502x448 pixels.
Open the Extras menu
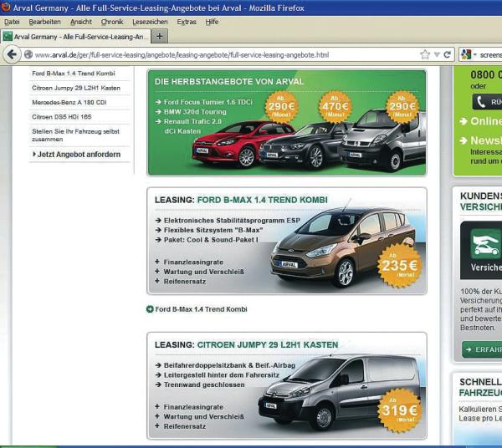187,22
